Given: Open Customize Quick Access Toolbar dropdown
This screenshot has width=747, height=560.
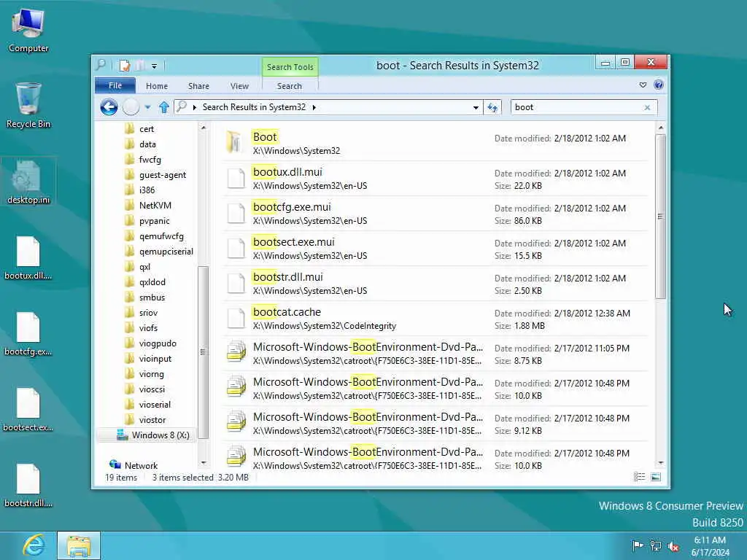Looking at the screenshot, I should [155, 66].
